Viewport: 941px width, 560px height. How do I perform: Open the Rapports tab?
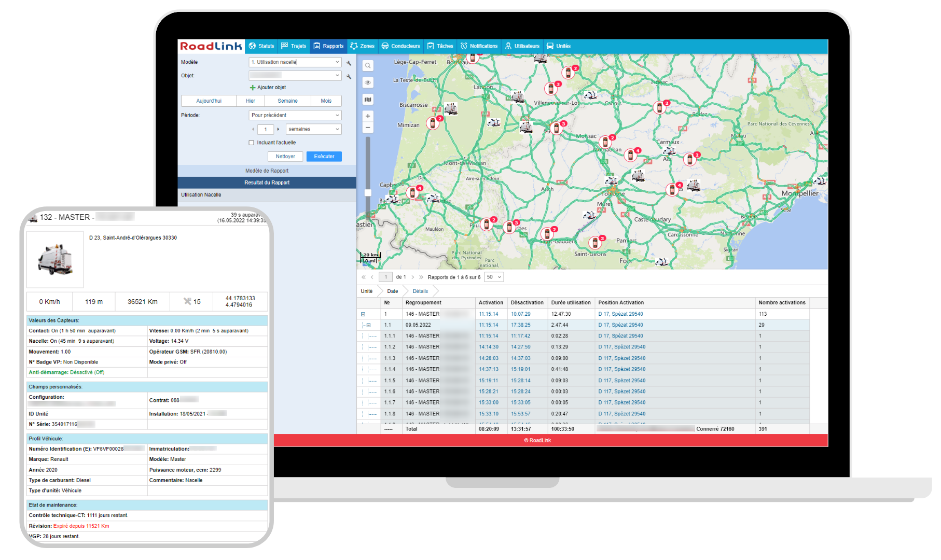click(328, 46)
